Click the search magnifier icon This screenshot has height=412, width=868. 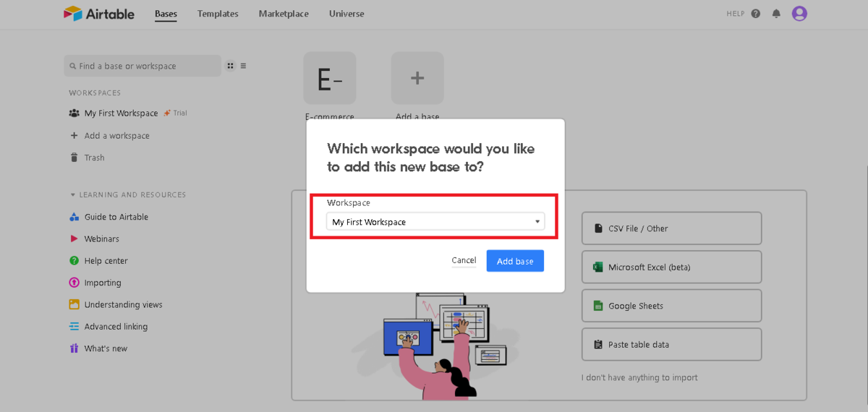pyautogui.click(x=73, y=66)
